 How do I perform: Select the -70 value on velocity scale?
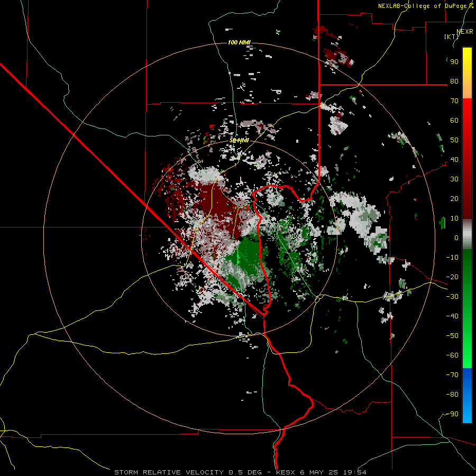[452, 375]
